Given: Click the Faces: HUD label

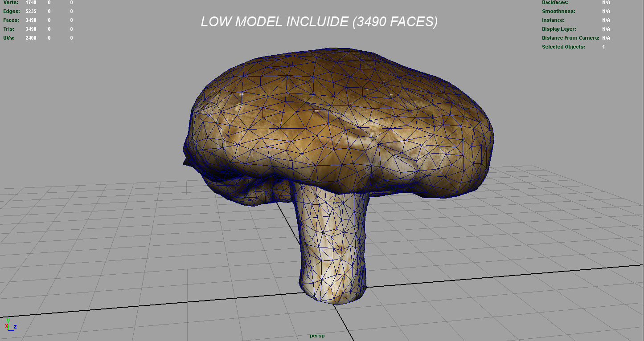Looking at the screenshot, I should [x=11, y=20].
